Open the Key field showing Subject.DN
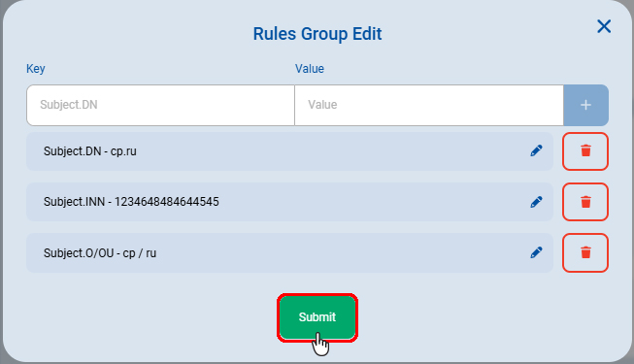634x364 pixels. pyautogui.click(x=160, y=105)
